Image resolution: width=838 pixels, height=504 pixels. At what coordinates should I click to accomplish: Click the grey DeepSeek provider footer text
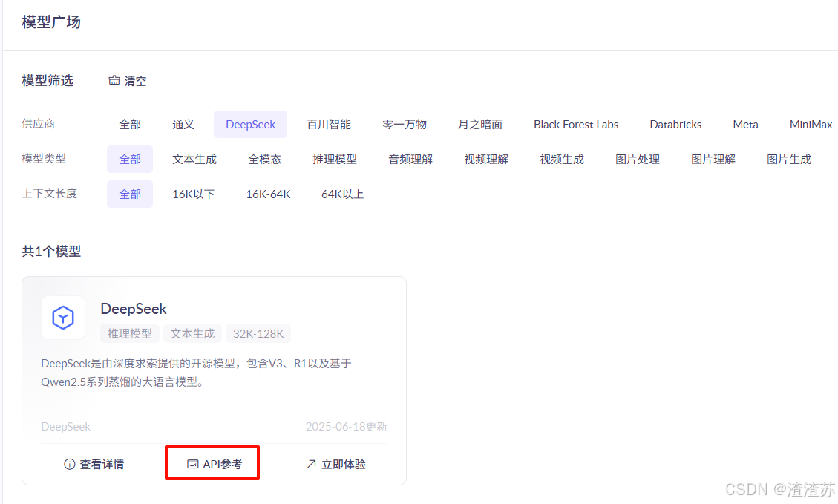click(66, 427)
